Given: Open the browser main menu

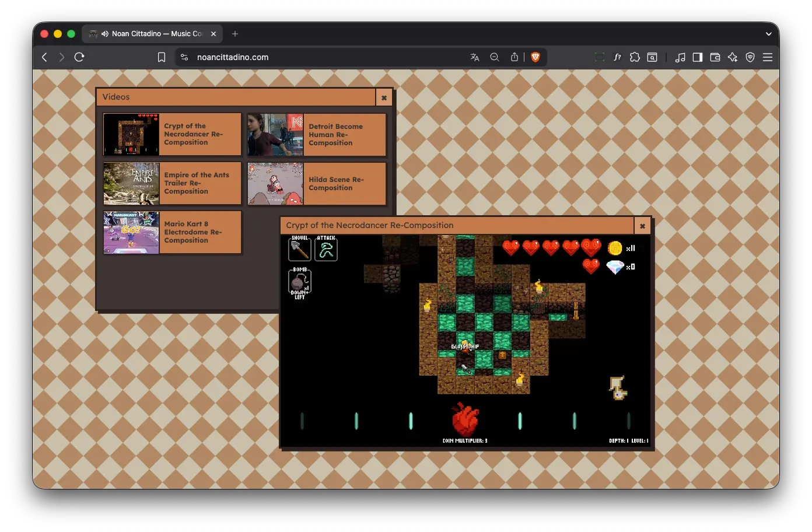Looking at the screenshot, I should (x=768, y=57).
